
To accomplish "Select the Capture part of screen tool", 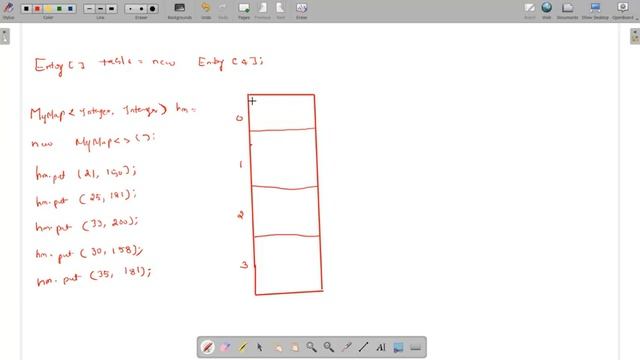I will (x=398, y=347).
